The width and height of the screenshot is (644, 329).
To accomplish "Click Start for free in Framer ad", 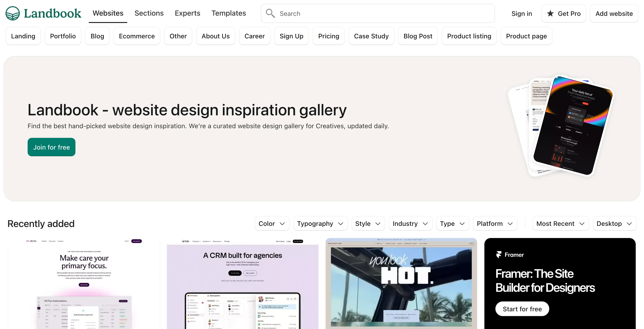I will click(522, 309).
